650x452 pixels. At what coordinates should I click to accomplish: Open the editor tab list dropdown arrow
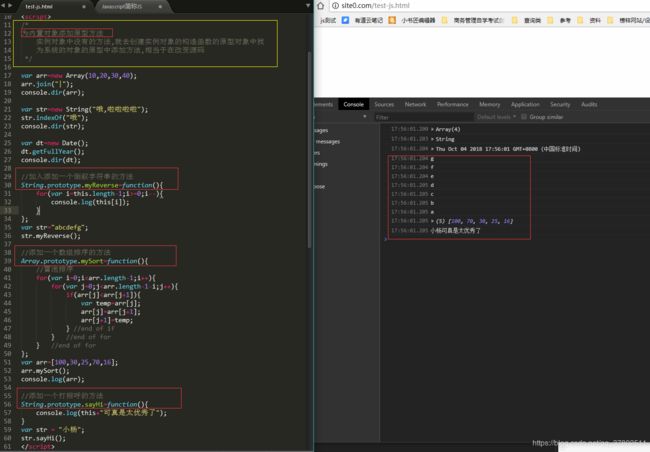click(x=308, y=5)
